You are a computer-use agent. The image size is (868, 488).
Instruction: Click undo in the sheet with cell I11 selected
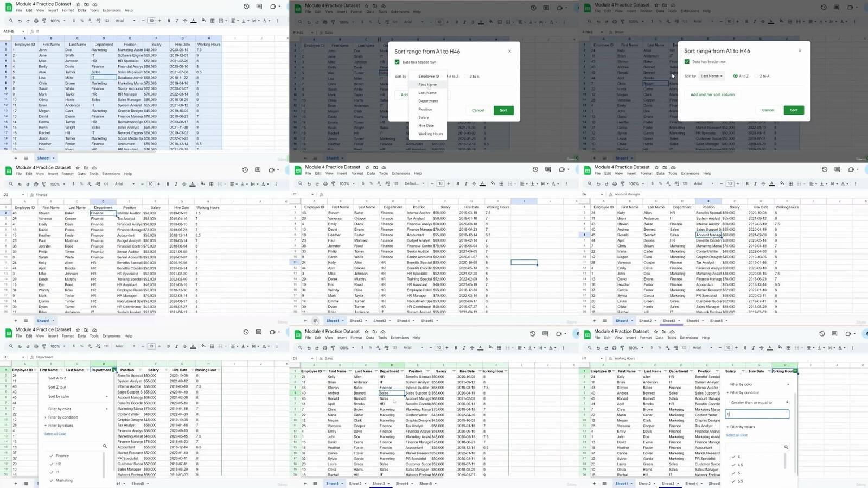coord(309,183)
